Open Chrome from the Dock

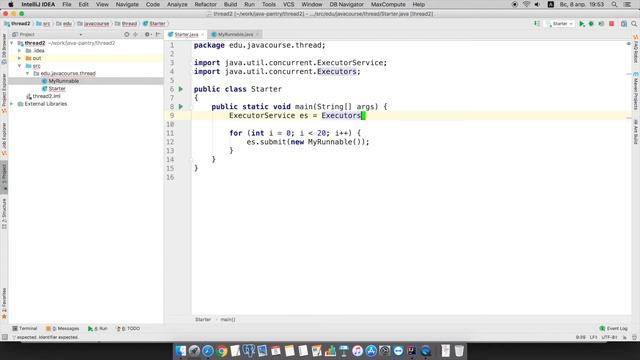[x=222, y=351]
